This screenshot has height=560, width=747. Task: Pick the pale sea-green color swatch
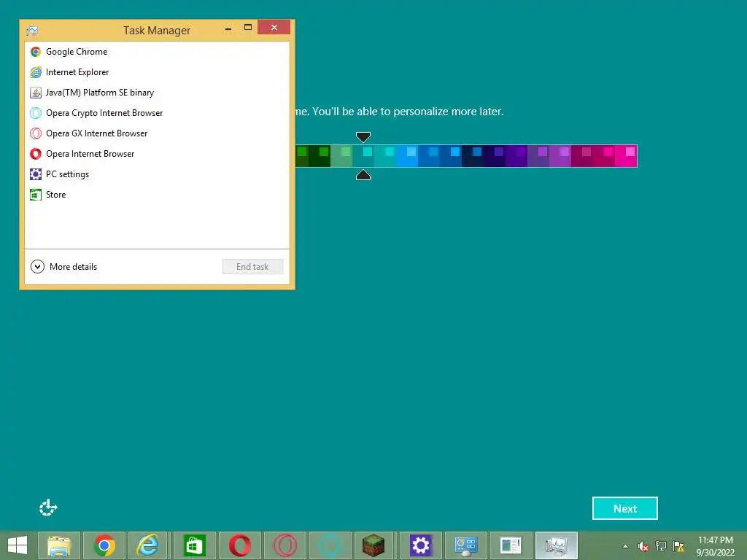[341, 156]
